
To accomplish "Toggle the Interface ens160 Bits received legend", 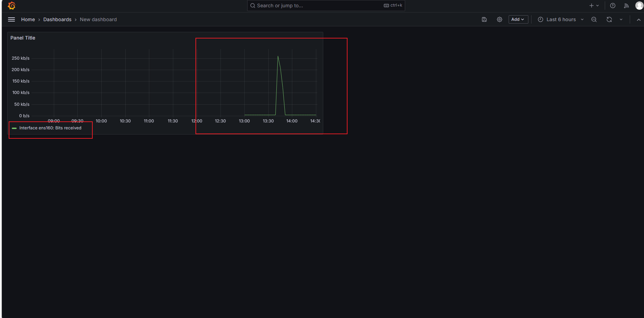I will coord(50,128).
